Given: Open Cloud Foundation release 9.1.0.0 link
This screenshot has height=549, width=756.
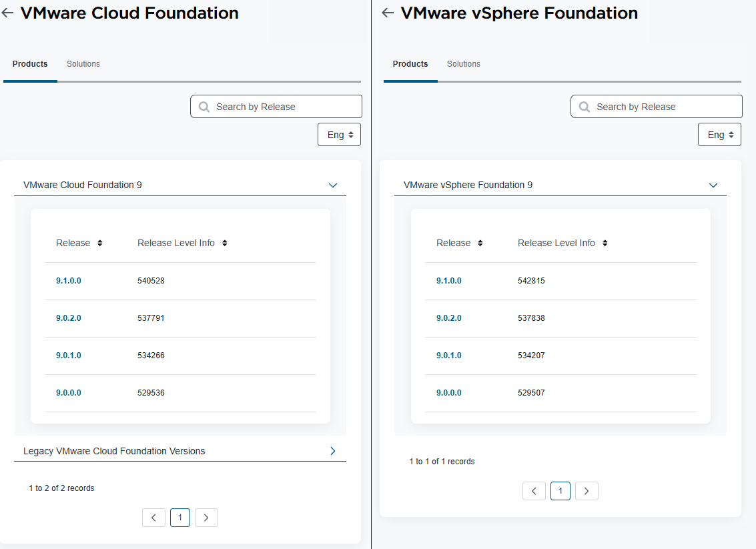Looking at the screenshot, I should 69,281.
